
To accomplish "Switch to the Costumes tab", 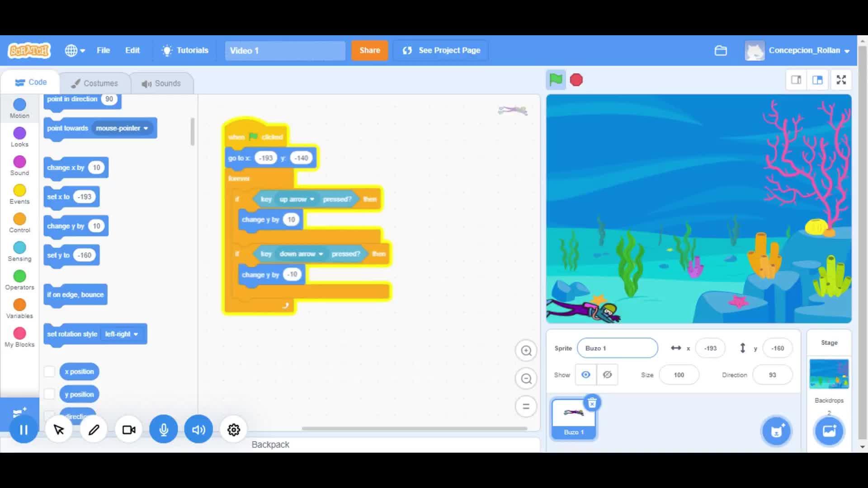I will pyautogui.click(x=94, y=83).
